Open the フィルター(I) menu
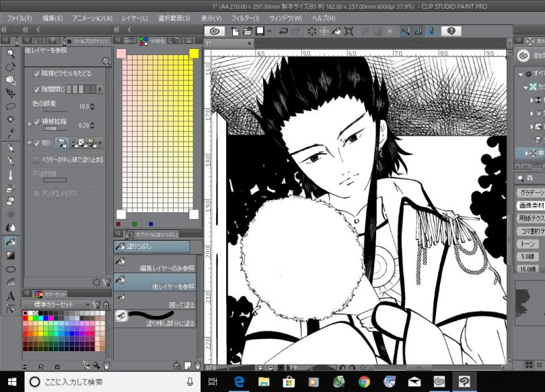545x392 pixels. tap(245, 18)
